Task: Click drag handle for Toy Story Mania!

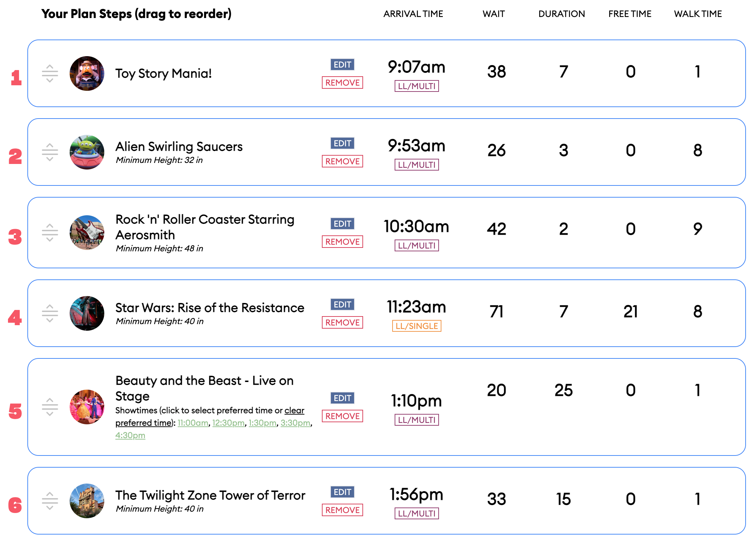Action: (50, 73)
